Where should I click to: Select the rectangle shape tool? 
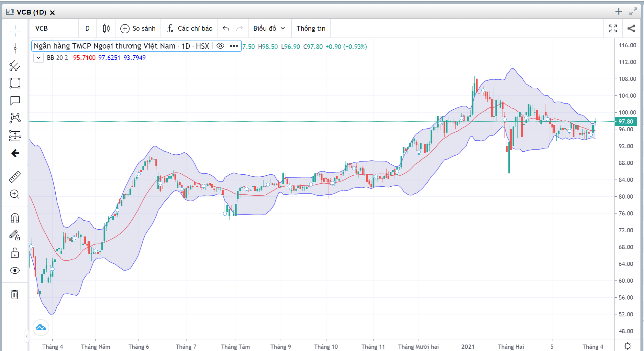(15, 83)
